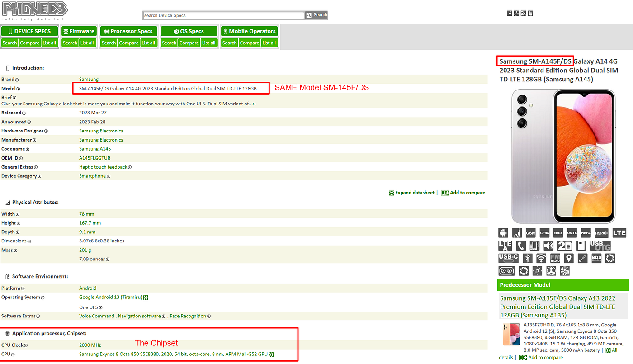Click the Android robot feature icon

tap(503, 233)
